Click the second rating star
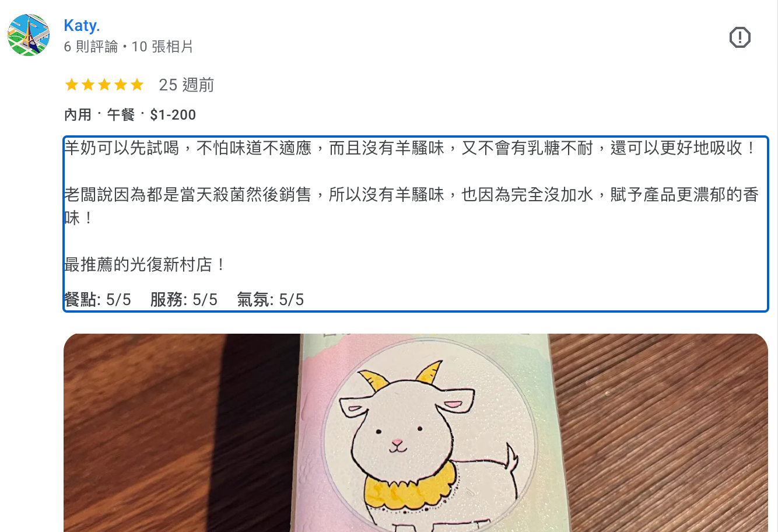This screenshot has height=532, width=778. [x=88, y=85]
